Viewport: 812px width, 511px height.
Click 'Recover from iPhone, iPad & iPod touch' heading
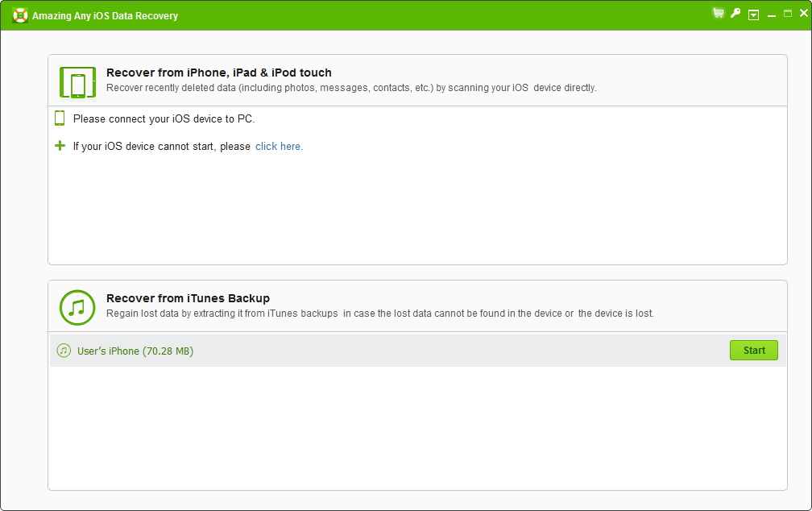click(218, 73)
